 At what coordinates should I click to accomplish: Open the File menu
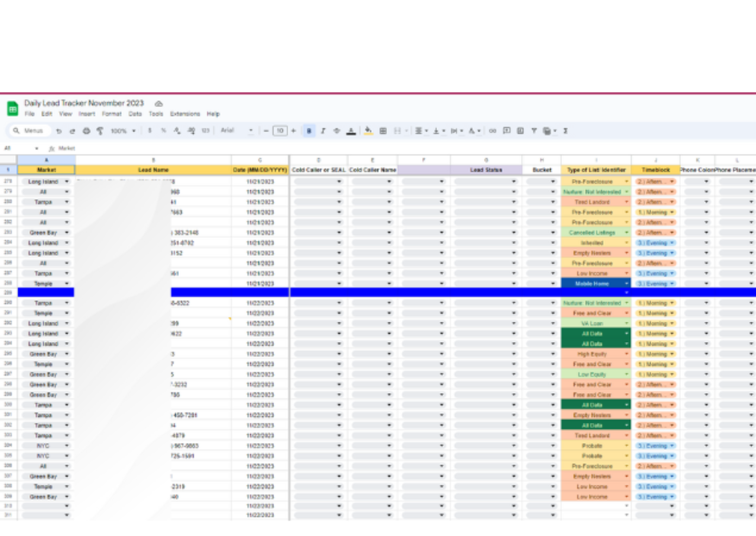point(29,114)
